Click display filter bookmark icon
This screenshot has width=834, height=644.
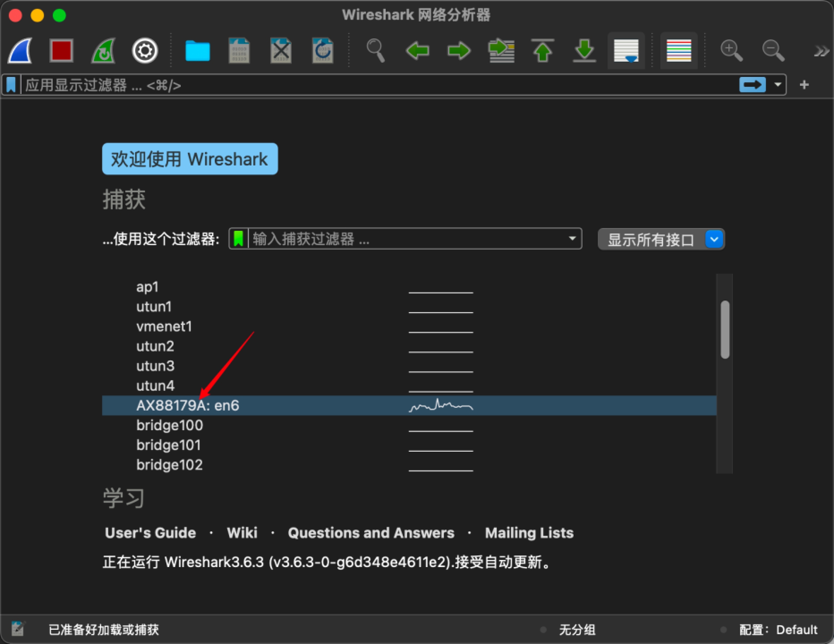point(11,85)
